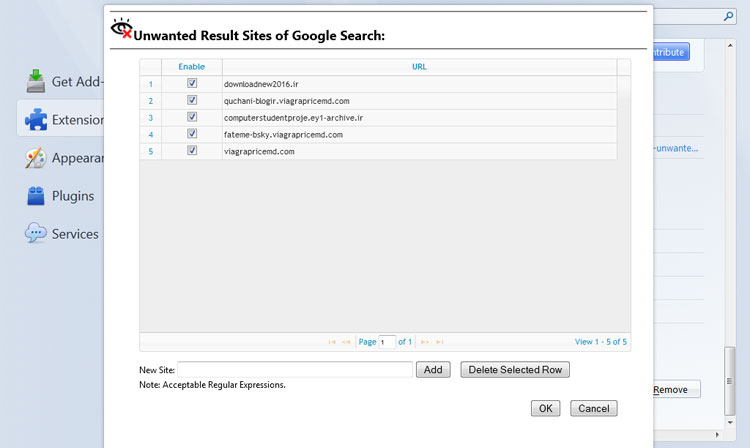Click the Add button
The width and height of the screenshot is (750, 448).
(433, 370)
